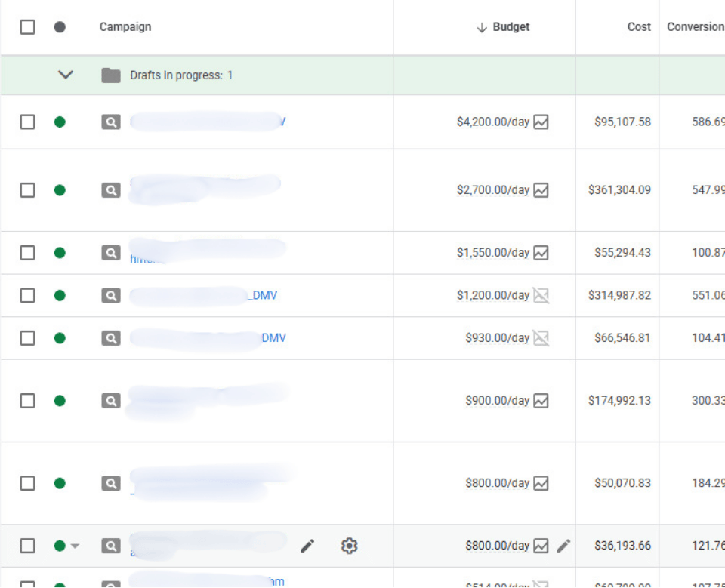
Task: Click the status dot column header
Action: pyautogui.click(x=60, y=27)
